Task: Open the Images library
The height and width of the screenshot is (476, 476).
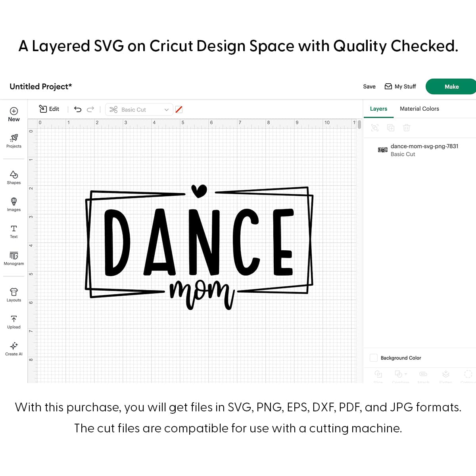Action: tap(14, 204)
